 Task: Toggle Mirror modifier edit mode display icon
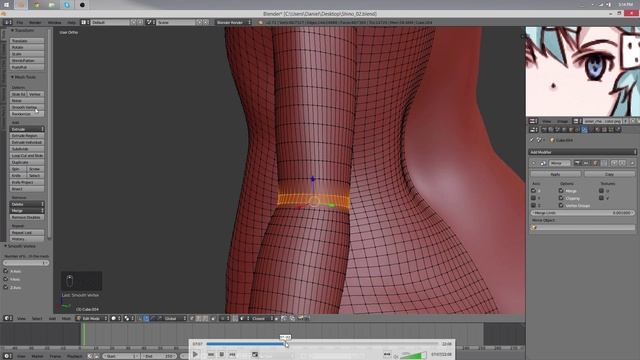[x=596, y=163]
